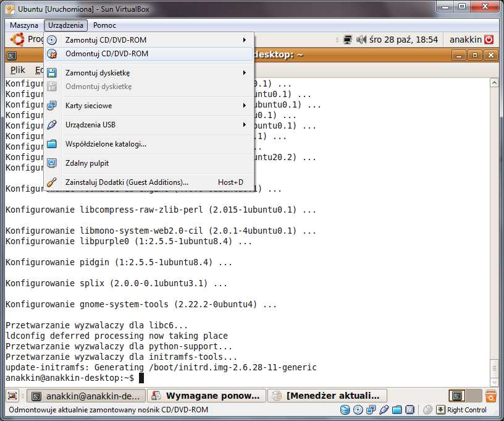Click the line ldconfig deferred processing now taking place
This screenshot has width=504, height=421.
click(117, 336)
